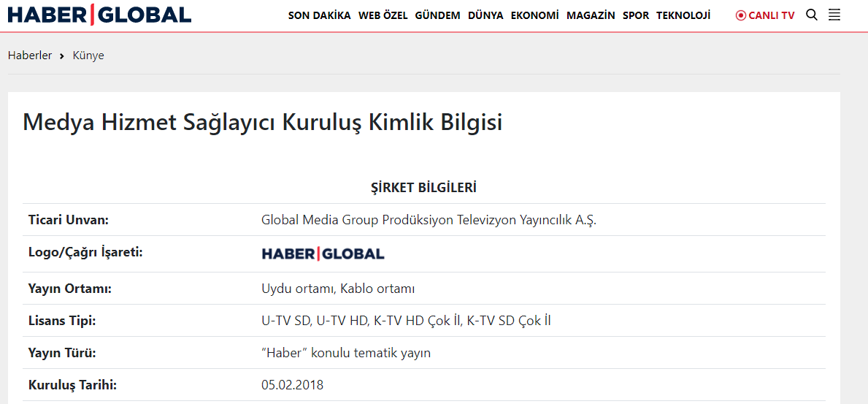Screen dimensions: 868x404
Task: Click the 'Yayın Ortamı:' label
Action: tap(70, 289)
